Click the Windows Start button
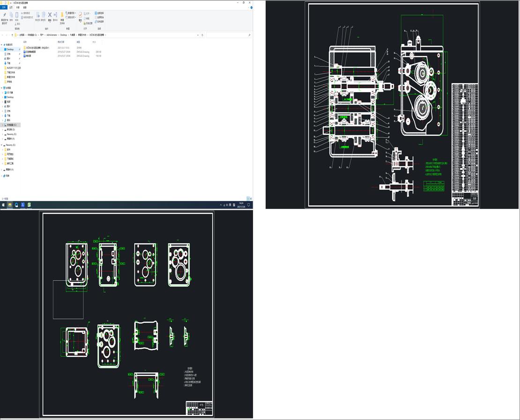This screenshot has height=420, width=520. click(x=3, y=205)
